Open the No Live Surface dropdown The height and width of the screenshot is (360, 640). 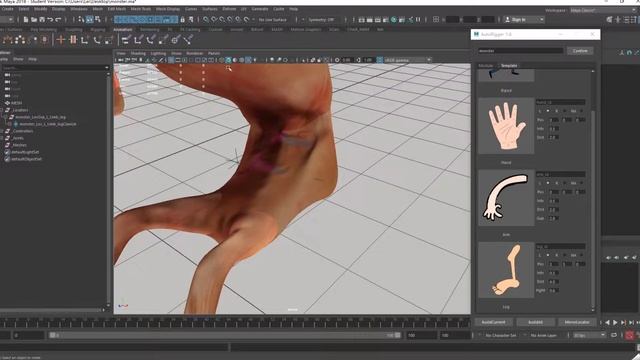(272, 20)
